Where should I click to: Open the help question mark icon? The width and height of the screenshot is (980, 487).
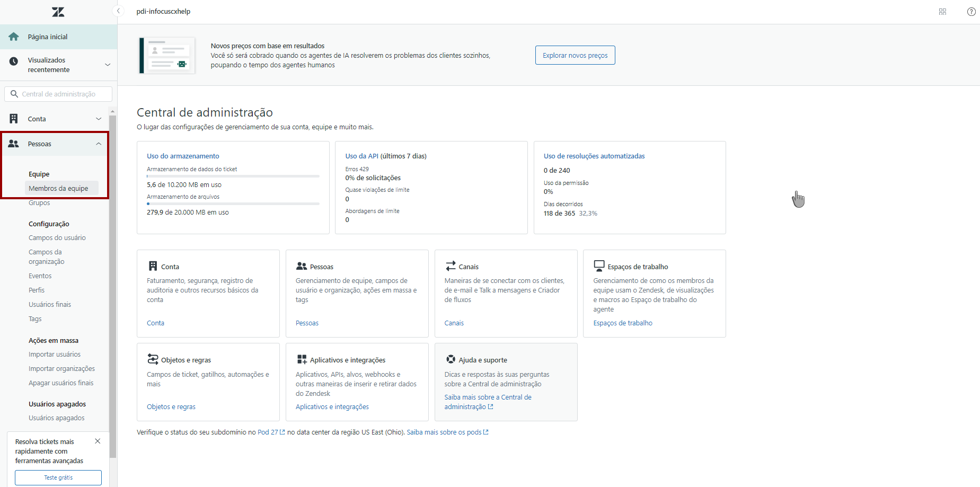(971, 12)
